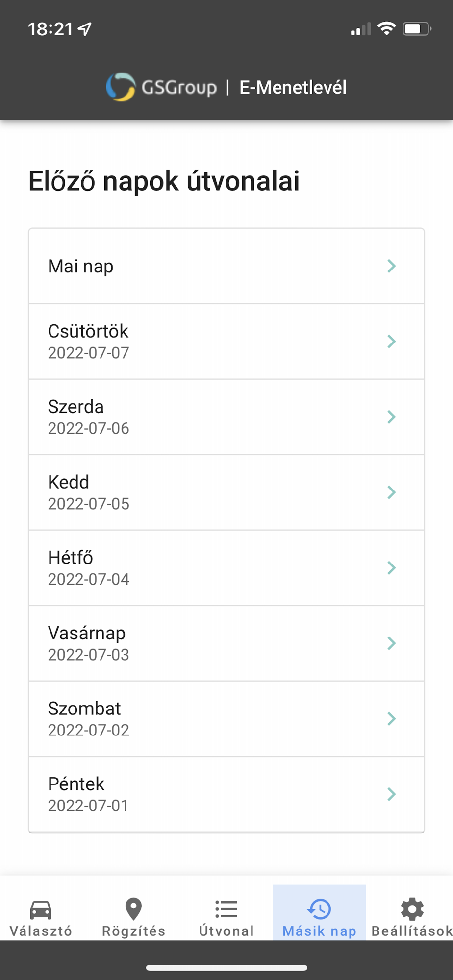Select the Szombat 2022-07-02 entry

226,719
